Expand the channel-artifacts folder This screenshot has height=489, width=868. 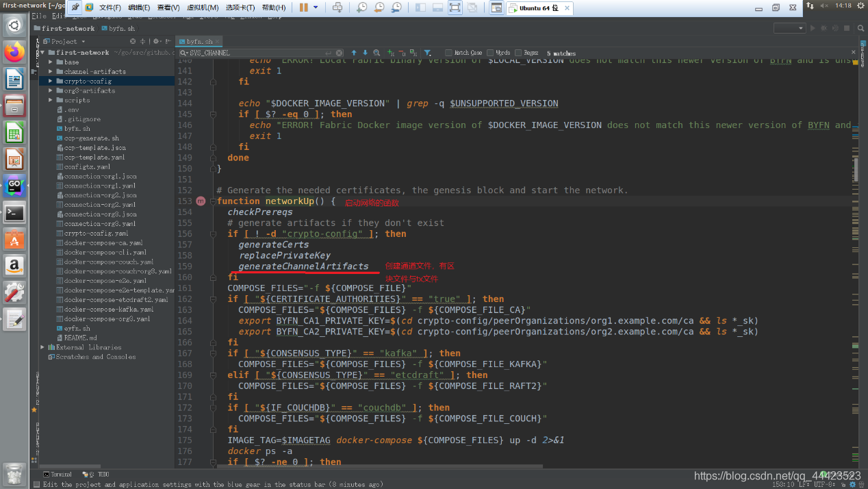pos(51,71)
